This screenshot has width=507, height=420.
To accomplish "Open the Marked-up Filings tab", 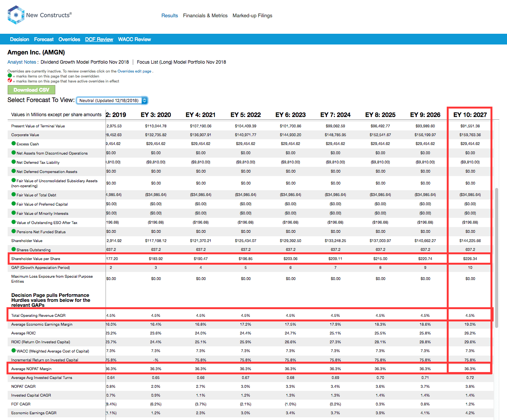I will (253, 16).
